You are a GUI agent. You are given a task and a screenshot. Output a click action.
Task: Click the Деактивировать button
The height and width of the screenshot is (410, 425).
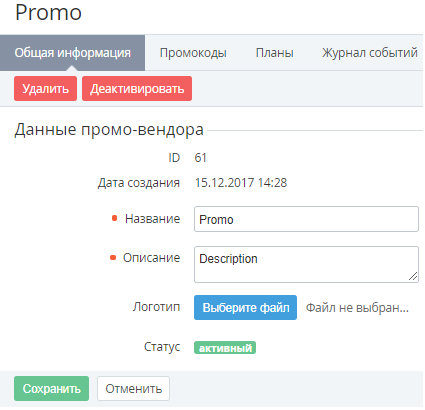pyautogui.click(x=137, y=89)
